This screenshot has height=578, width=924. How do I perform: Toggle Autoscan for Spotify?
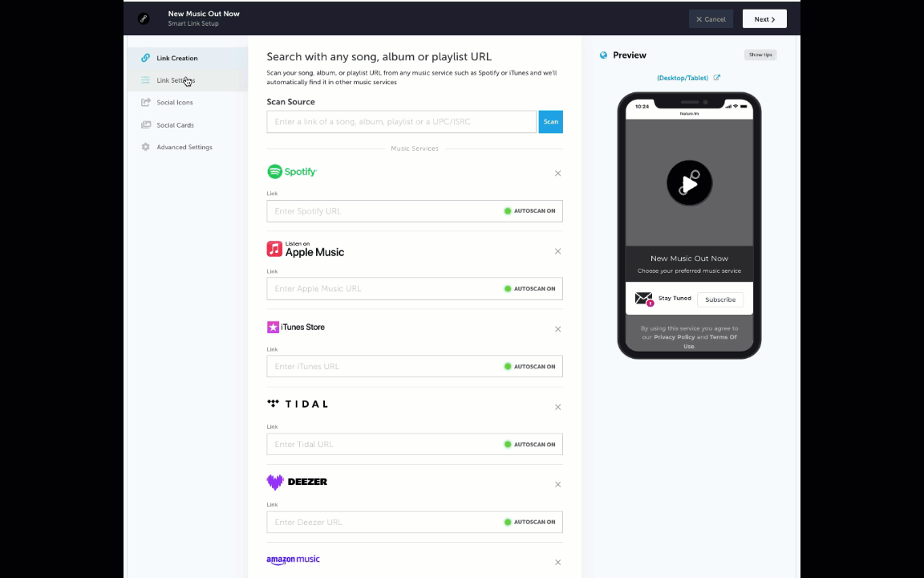click(x=529, y=210)
